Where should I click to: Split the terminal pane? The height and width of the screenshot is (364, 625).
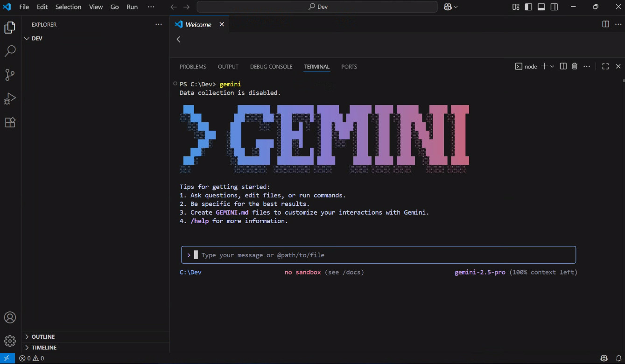tap(563, 66)
